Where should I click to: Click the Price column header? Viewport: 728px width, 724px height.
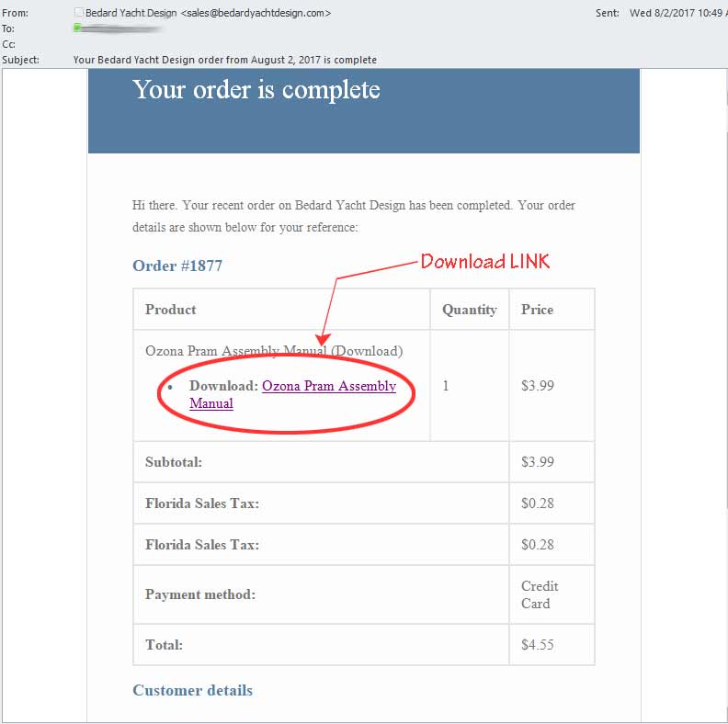(537, 310)
